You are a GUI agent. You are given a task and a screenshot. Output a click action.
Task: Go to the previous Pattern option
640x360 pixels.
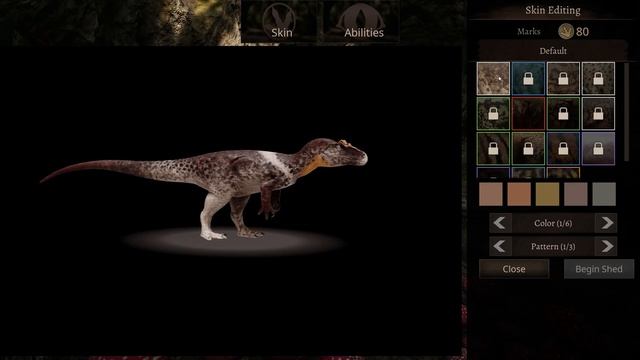tap(500, 246)
